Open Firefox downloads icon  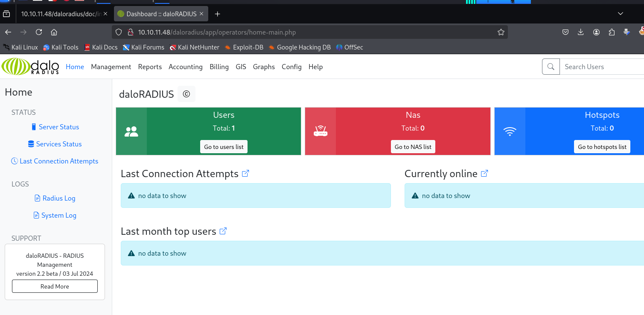580,32
